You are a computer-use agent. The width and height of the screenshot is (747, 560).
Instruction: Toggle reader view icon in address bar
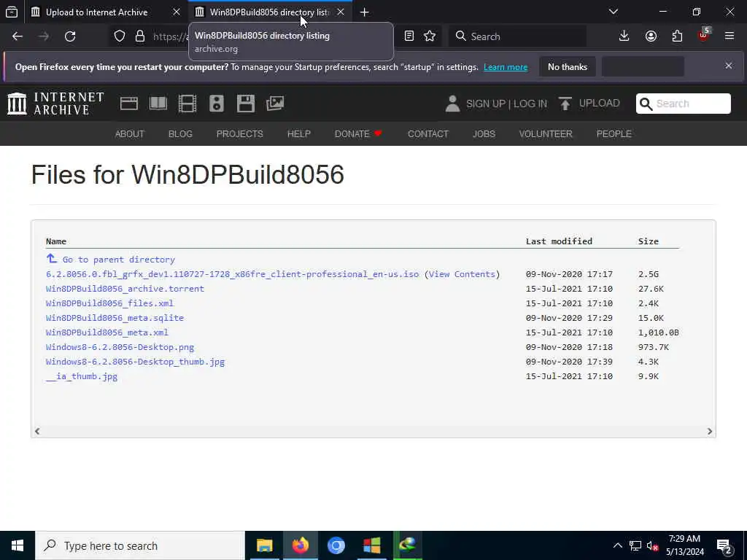409,36
